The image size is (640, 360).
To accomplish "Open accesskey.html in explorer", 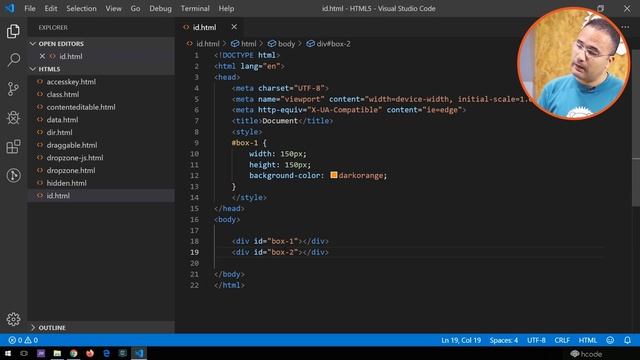I will click(x=71, y=82).
